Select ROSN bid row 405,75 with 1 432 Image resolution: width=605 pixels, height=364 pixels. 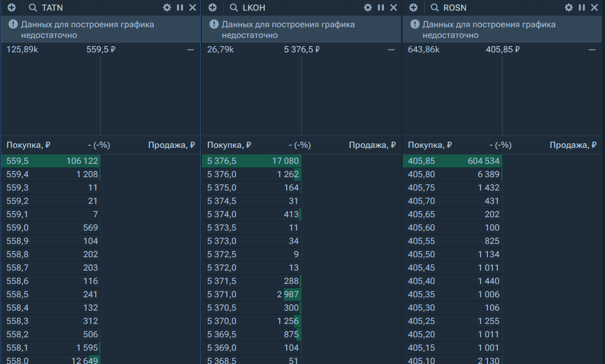coord(452,188)
